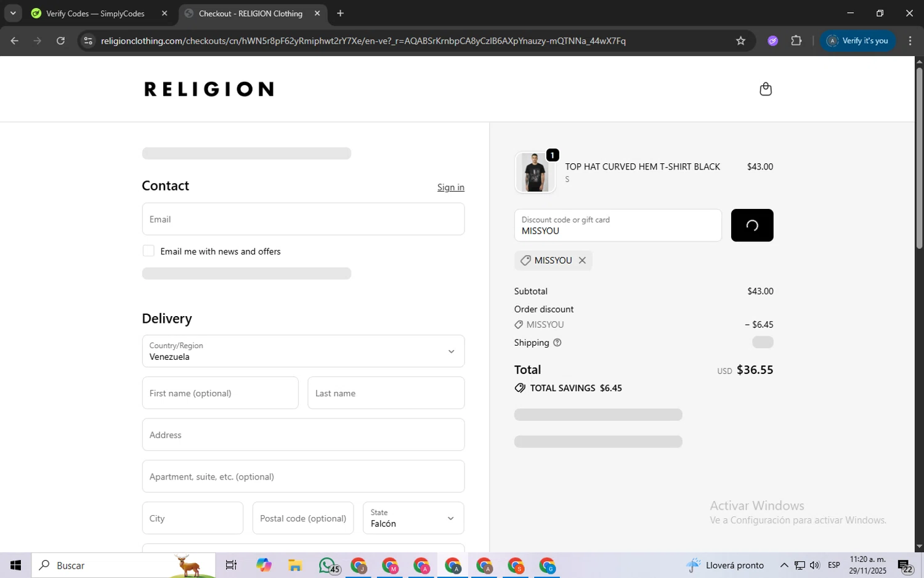
Task: View site information icon in address bar
Action: click(88, 41)
